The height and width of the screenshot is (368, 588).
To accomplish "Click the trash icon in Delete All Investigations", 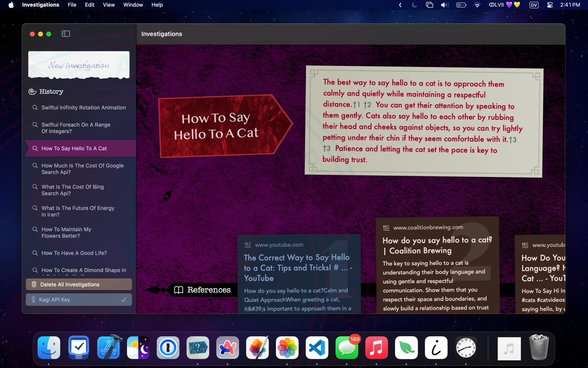I will (34, 284).
